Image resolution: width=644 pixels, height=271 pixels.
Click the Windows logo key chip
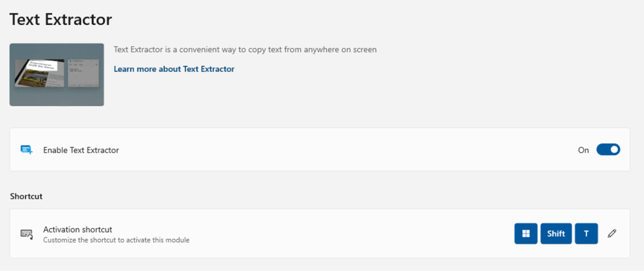pyautogui.click(x=526, y=233)
